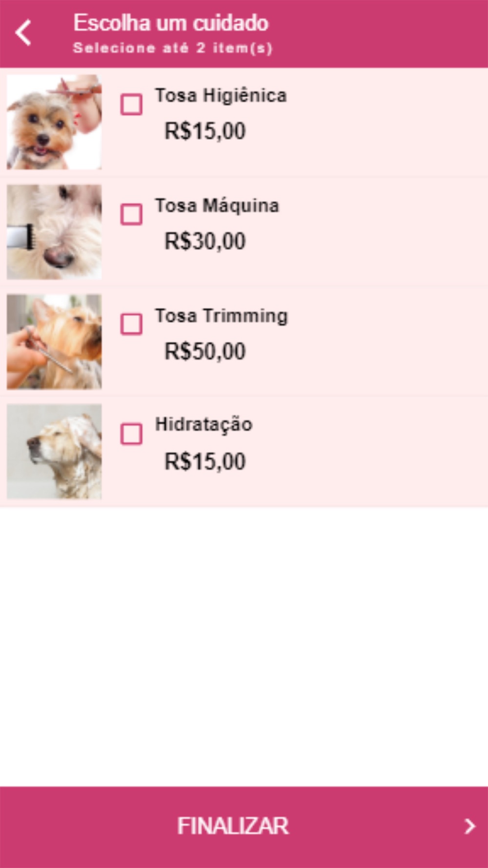Click the back arrow icon
This screenshot has width=488, height=868.
tap(23, 33)
